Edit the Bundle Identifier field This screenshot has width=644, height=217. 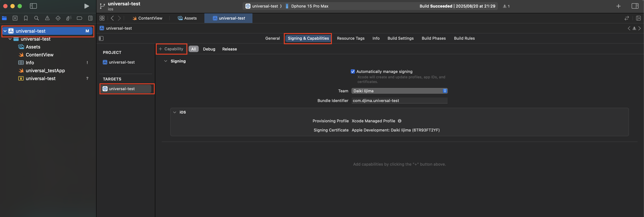point(399,100)
